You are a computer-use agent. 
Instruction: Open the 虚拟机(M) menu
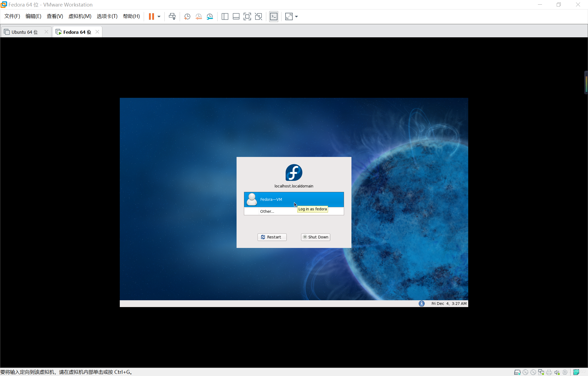80,16
